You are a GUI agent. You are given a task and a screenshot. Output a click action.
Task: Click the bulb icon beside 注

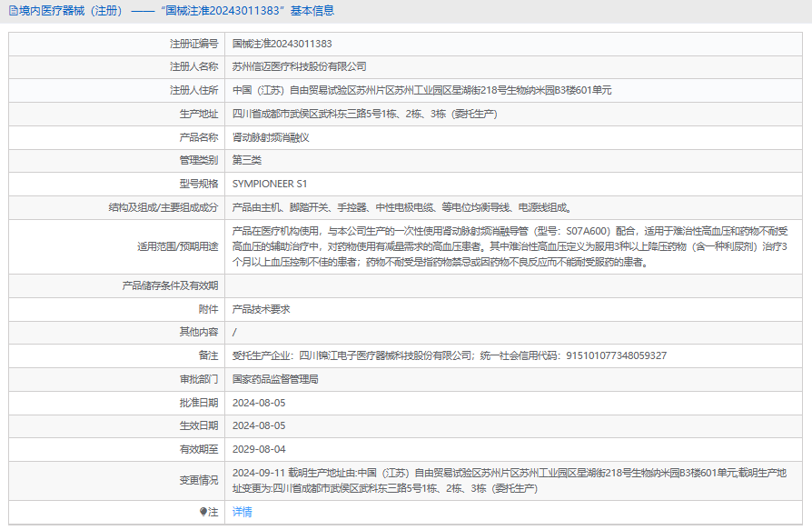tap(203, 512)
